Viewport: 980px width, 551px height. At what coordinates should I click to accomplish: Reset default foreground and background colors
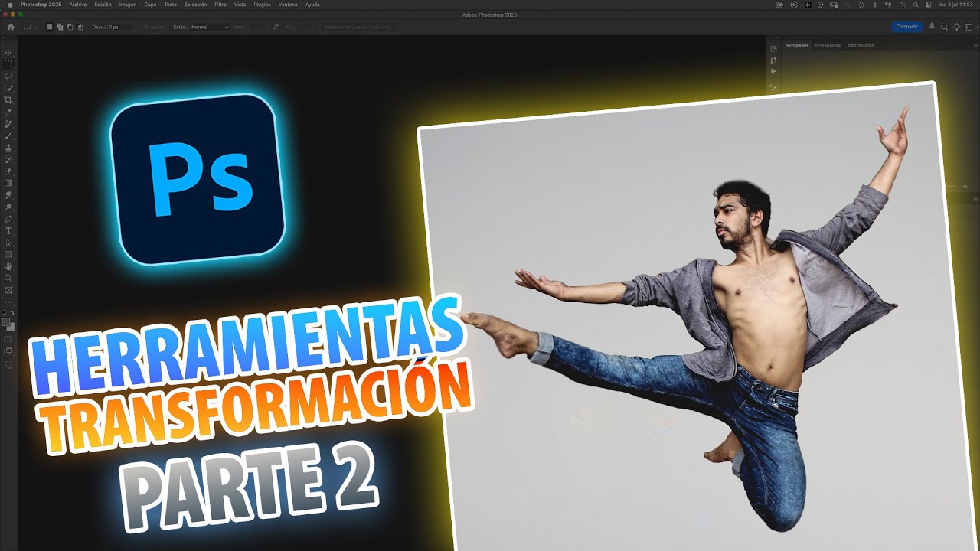(5, 312)
